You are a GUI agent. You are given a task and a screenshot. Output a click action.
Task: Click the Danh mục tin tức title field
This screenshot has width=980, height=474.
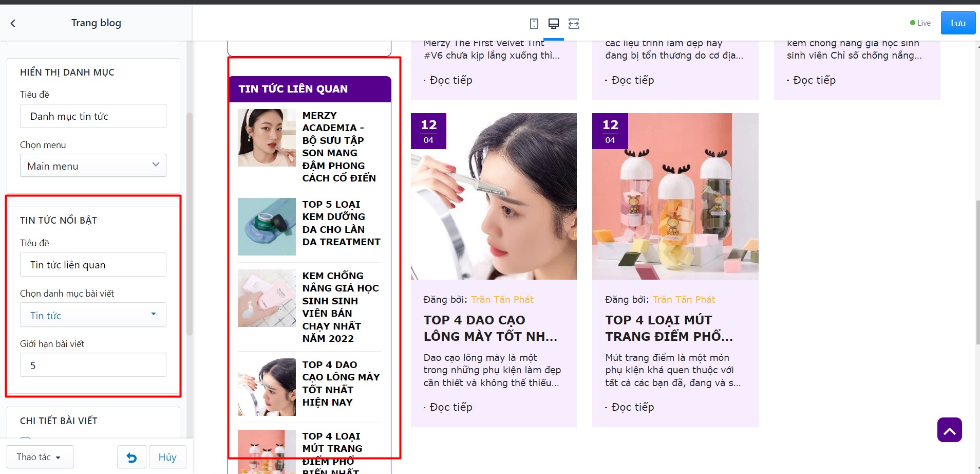[x=93, y=116]
